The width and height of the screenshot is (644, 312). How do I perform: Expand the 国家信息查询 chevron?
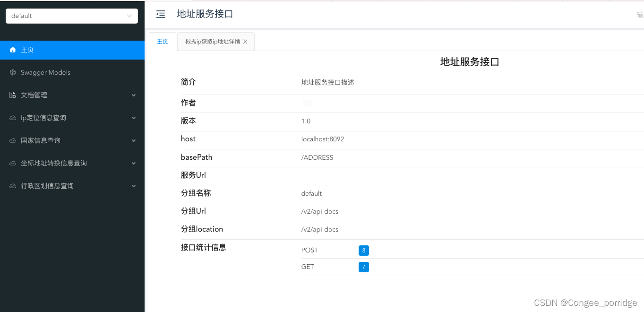(x=134, y=140)
